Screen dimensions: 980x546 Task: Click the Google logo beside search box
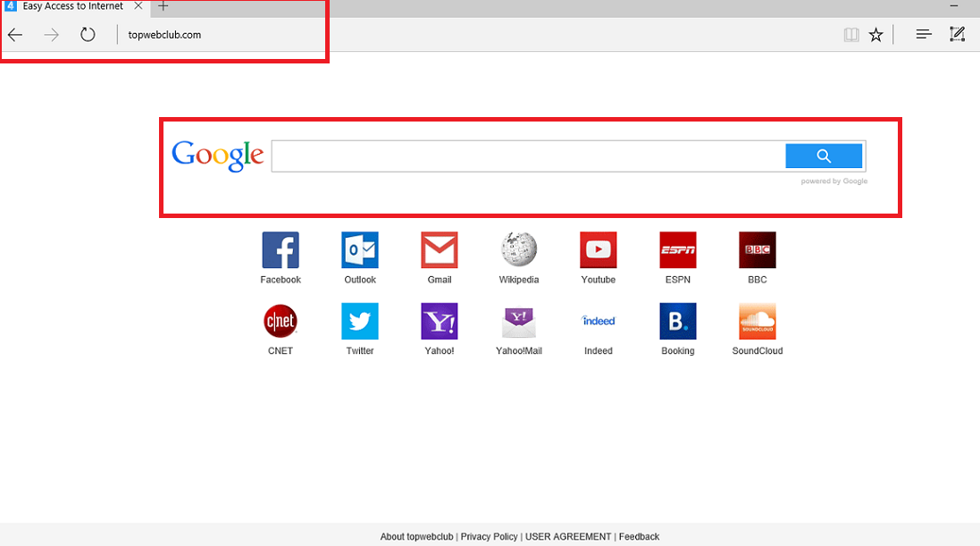click(x=217, y=155)
